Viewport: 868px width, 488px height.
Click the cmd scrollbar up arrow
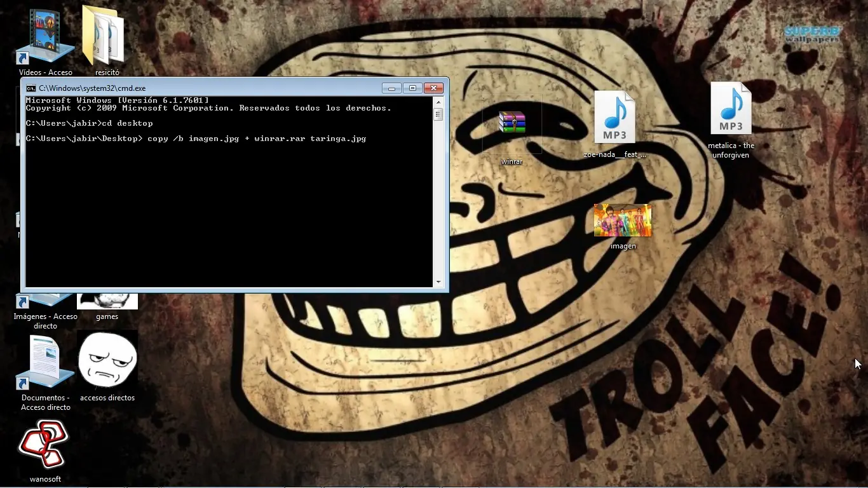pyautogui.click(x=438, y=102)
